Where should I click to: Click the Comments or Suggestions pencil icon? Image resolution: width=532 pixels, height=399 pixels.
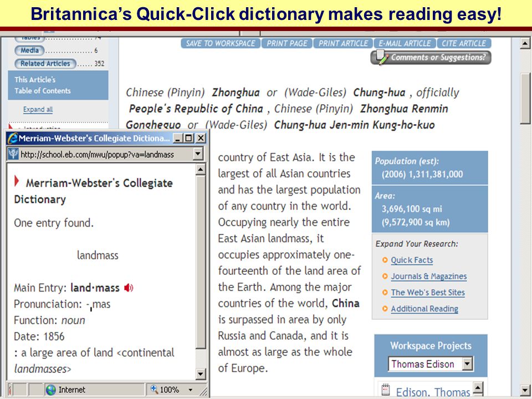click(381, 57)
